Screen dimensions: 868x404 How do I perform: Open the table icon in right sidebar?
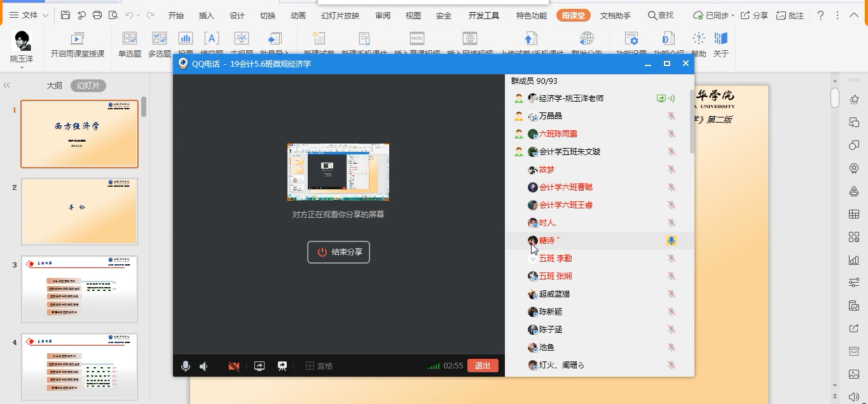click(x=854, y=214)
